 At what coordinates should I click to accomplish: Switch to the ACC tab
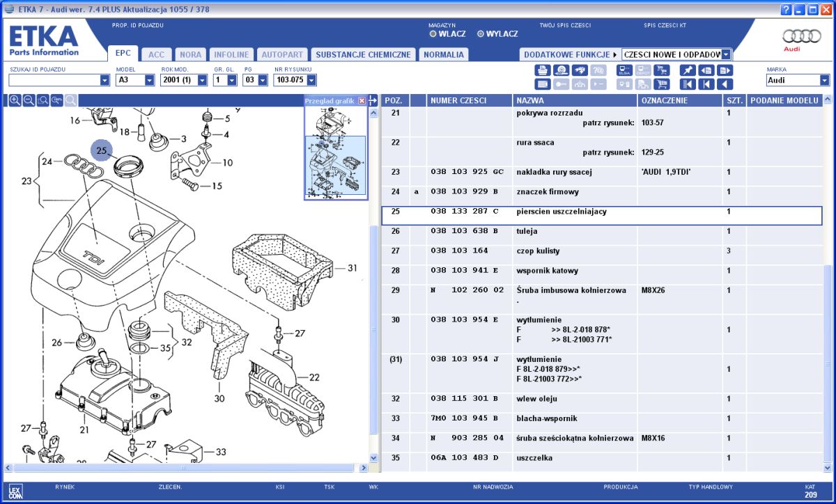point(157,54)
